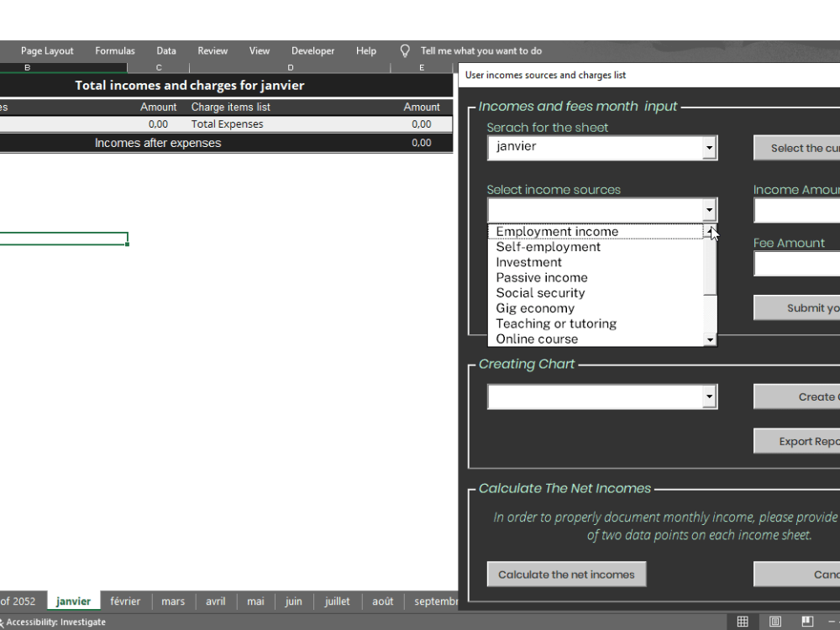Select the février sheet tab
The height and width of the screenshot is (630, 840).
pos(125,601)
